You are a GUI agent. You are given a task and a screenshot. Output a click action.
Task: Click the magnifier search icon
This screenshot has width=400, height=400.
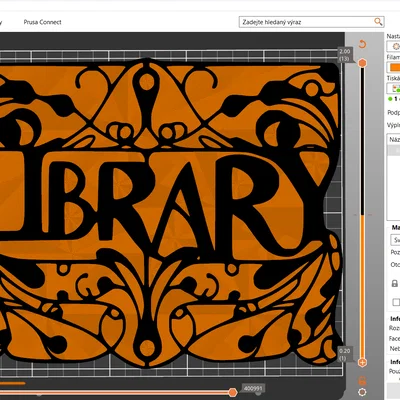click(378, 22)
